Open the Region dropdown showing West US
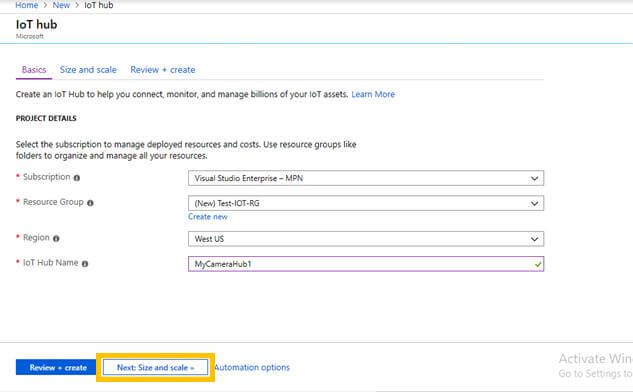Image resolution: width=633 pixels, height=392 pixels. pos(366,239)
